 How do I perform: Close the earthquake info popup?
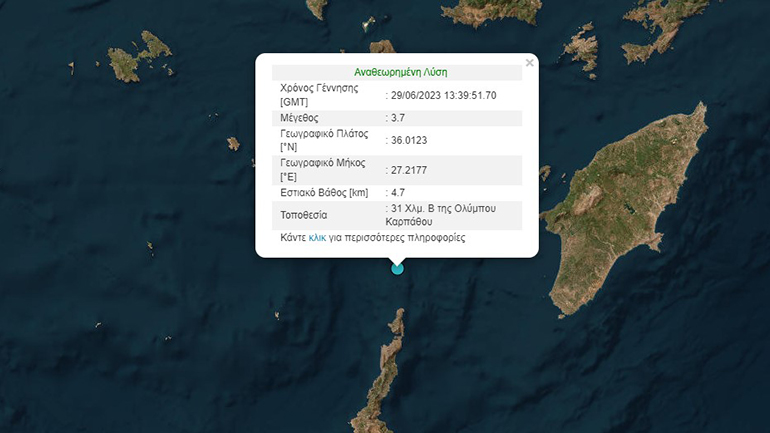tap(529, 63)
